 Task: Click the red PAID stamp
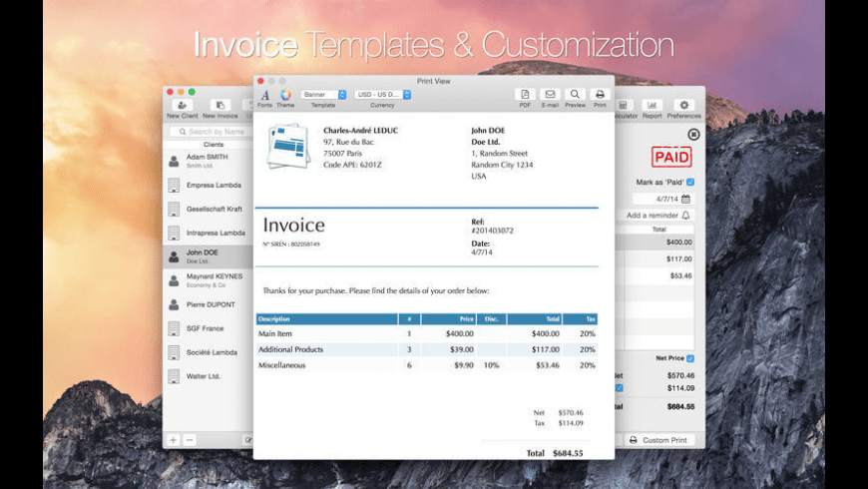click(671, 158)
